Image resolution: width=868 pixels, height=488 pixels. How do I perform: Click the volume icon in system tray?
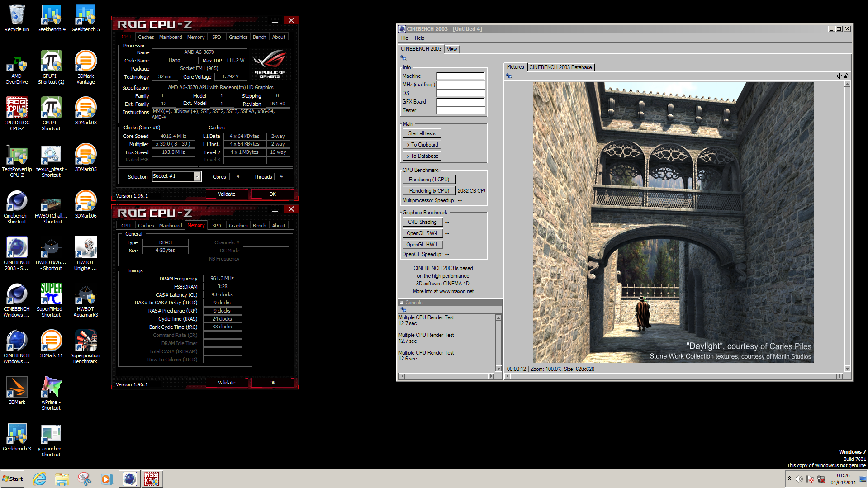pos(799,479)
